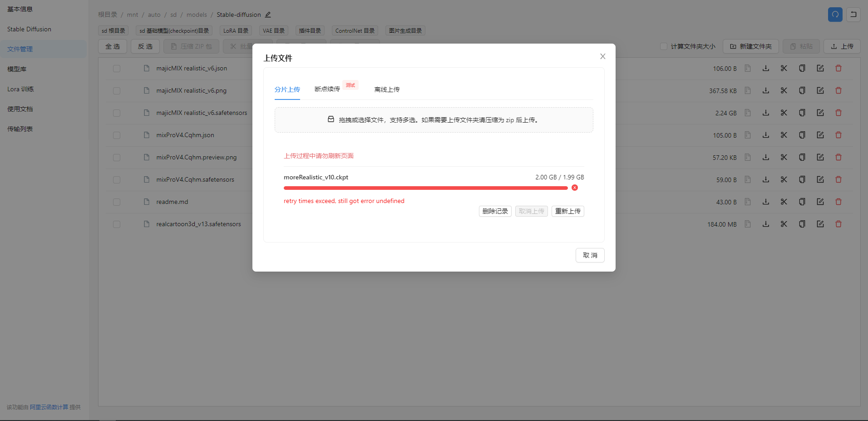868x421 pixels.
Task: Delete realcartoon3d_v13.safetensors with trash icon
Action: click(838, 224)
